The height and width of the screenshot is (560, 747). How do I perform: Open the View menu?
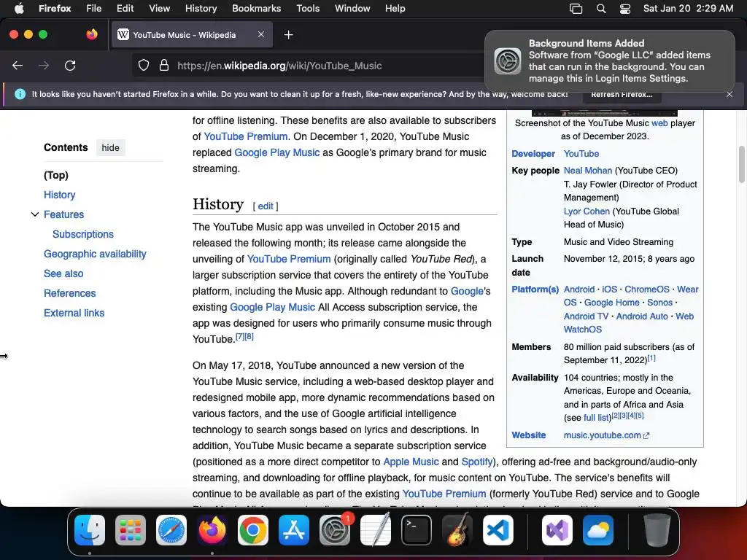[x=159, y=8]
